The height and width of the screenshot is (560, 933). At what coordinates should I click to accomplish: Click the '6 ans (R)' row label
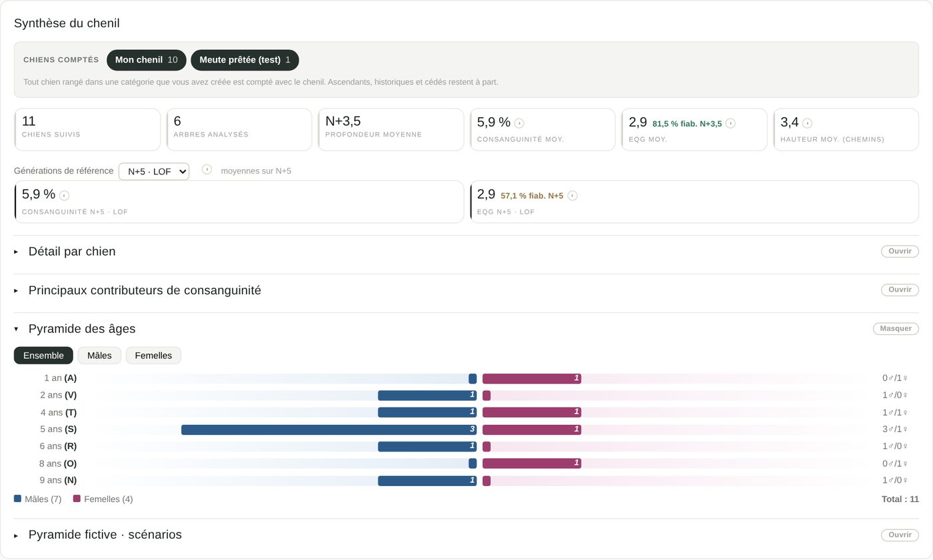[x=58, y=446]
